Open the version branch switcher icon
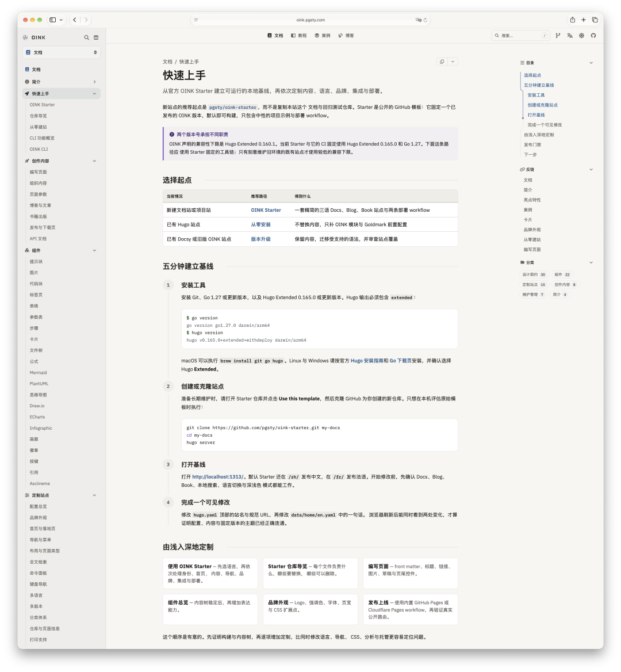 point(558,36)
